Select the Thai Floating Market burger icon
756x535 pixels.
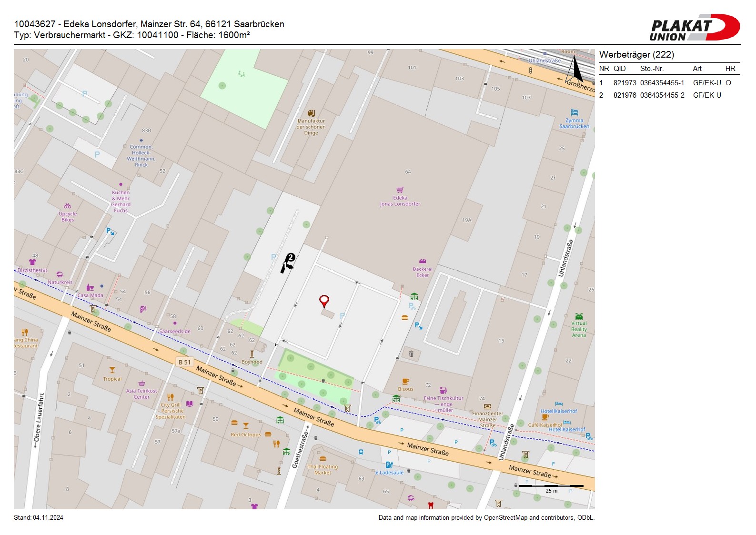(323, 459)
